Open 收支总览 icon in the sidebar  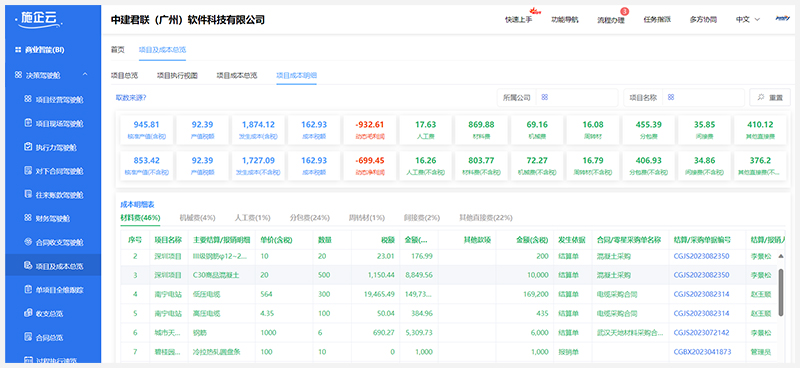28,313
